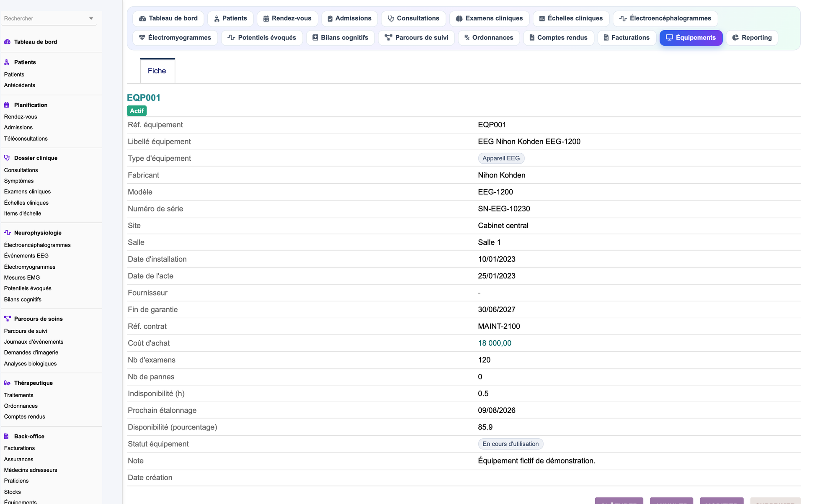Open the Facturations top tab
Image resolution: width=815 pixels, height=504 pixels.
pos(627,38)
